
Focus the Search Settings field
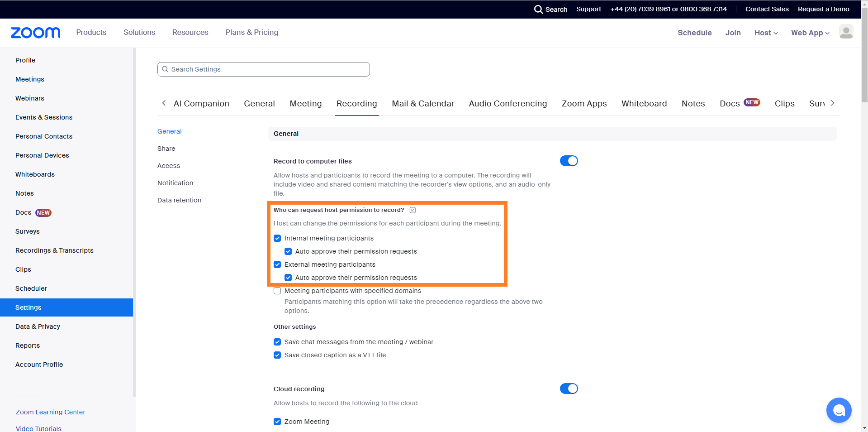pyautogui.click(x=263, y=69)
